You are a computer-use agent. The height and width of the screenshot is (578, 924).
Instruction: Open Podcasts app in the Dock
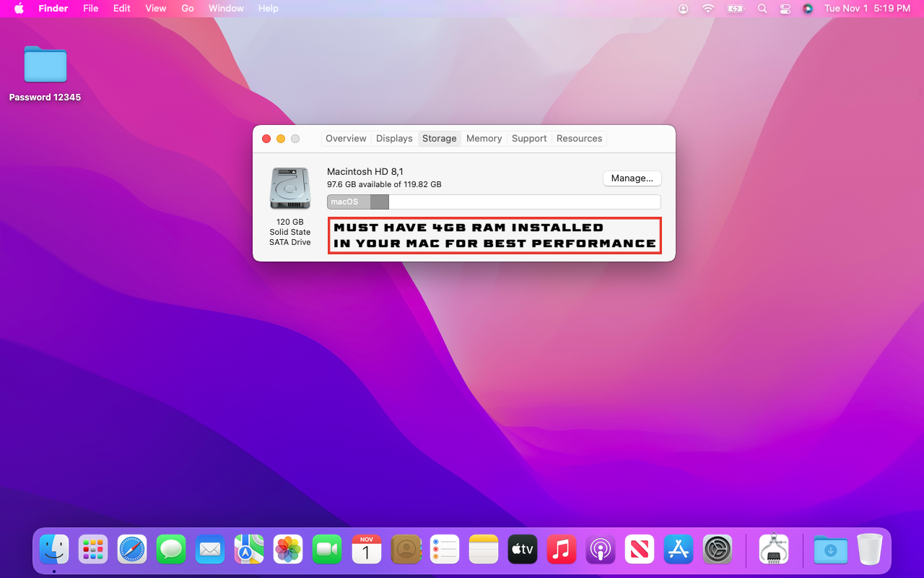click(x=600, y=549)
